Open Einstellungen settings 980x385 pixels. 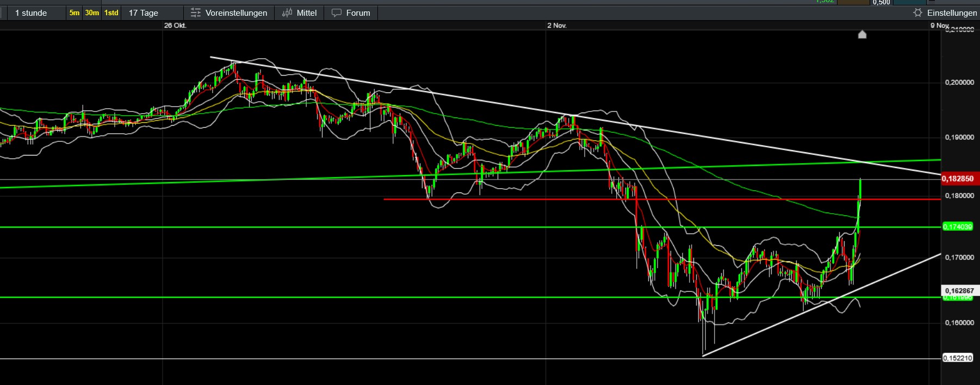(952, 13)
